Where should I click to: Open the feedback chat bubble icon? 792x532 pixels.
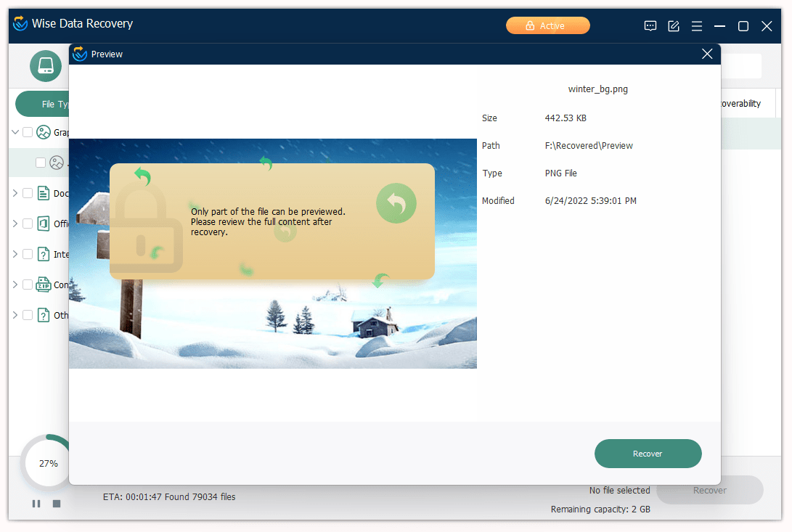pyautogui.click(x=650, y=26)
